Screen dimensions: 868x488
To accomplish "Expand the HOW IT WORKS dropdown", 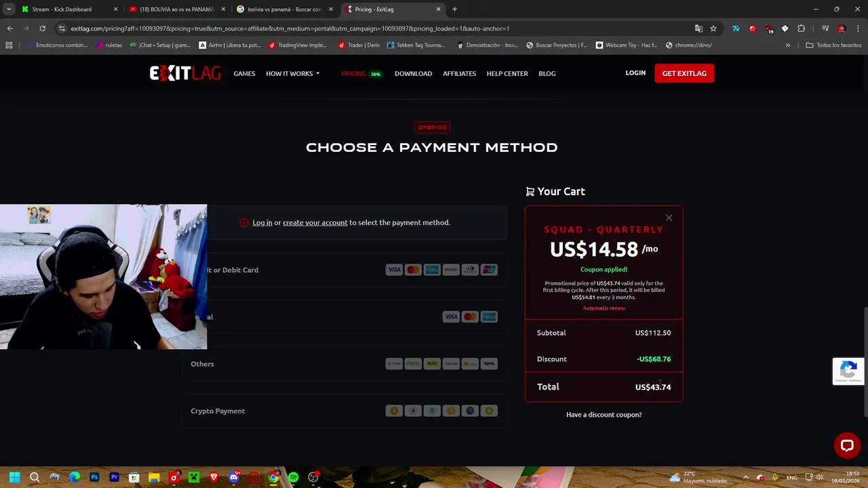I will (292, 73).
